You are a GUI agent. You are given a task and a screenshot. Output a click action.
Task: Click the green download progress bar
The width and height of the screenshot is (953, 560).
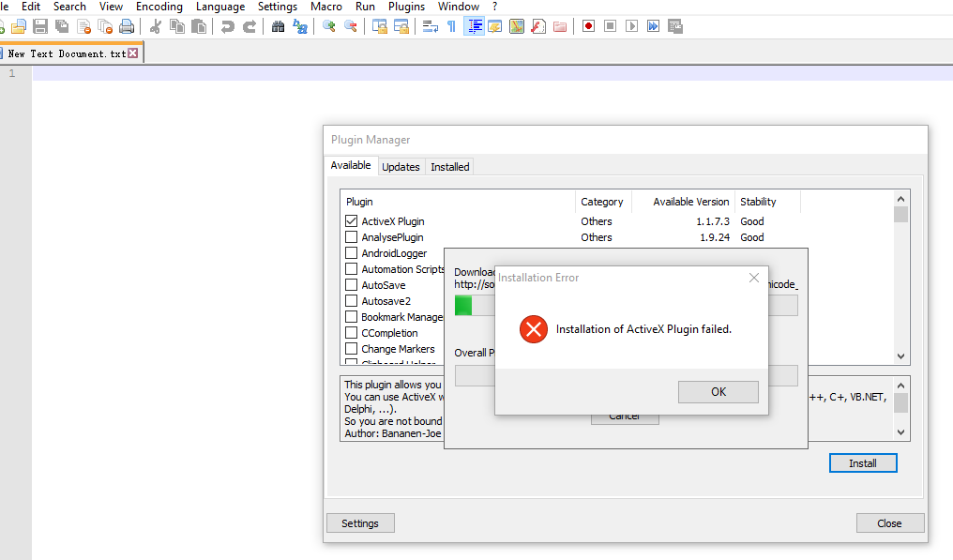463,305
